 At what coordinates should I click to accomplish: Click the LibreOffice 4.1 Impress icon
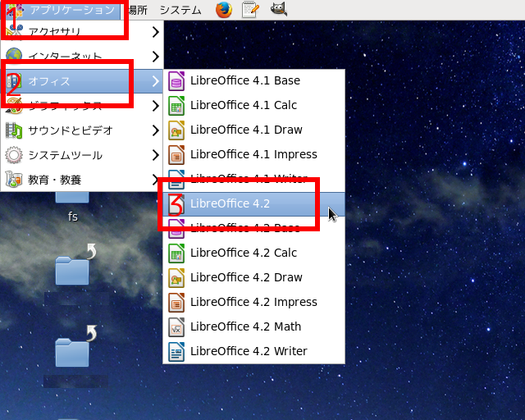click(176, 154)
